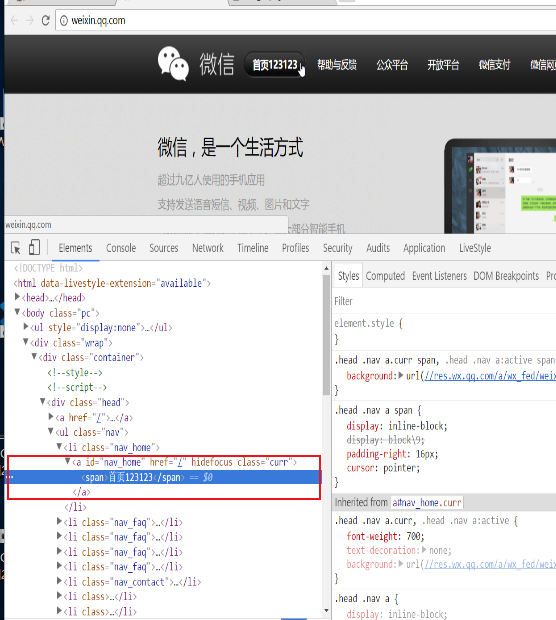Viewport: 556px width, 620px height.
Task: Click the browser reload icon
Action: pos(45,20)
